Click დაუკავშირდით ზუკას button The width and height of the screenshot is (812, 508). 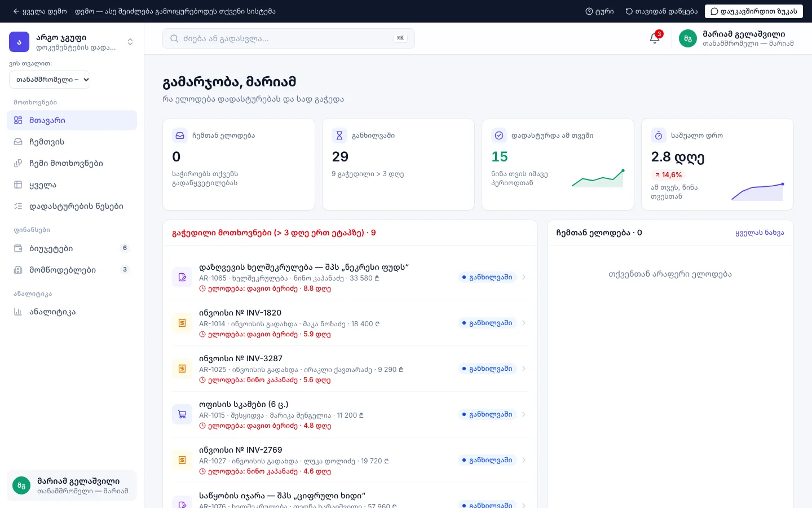753,11
